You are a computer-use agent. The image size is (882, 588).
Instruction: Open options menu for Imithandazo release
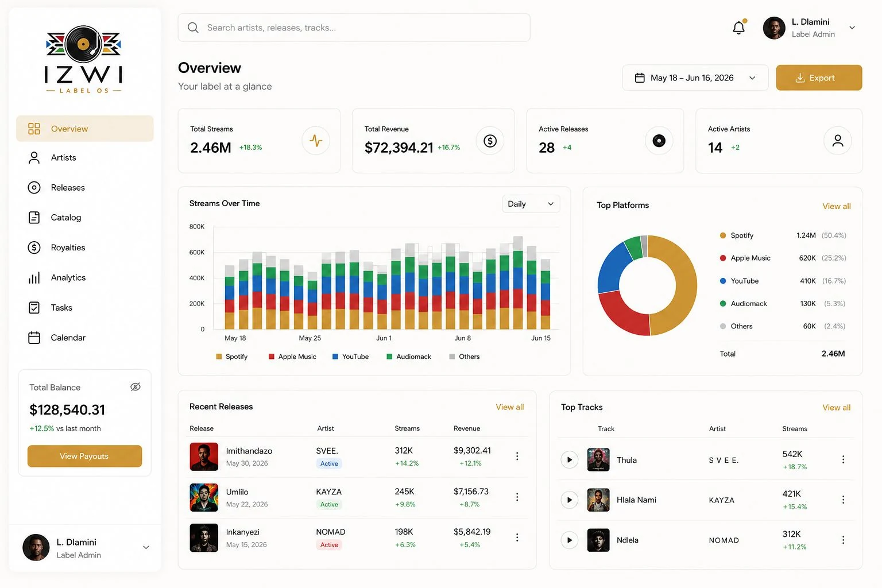click(517, 456)
